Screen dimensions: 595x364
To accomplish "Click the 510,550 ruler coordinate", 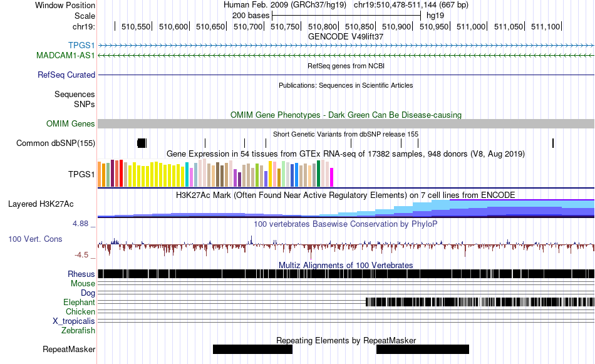I will pyautogui.click(x=136, y=26).
